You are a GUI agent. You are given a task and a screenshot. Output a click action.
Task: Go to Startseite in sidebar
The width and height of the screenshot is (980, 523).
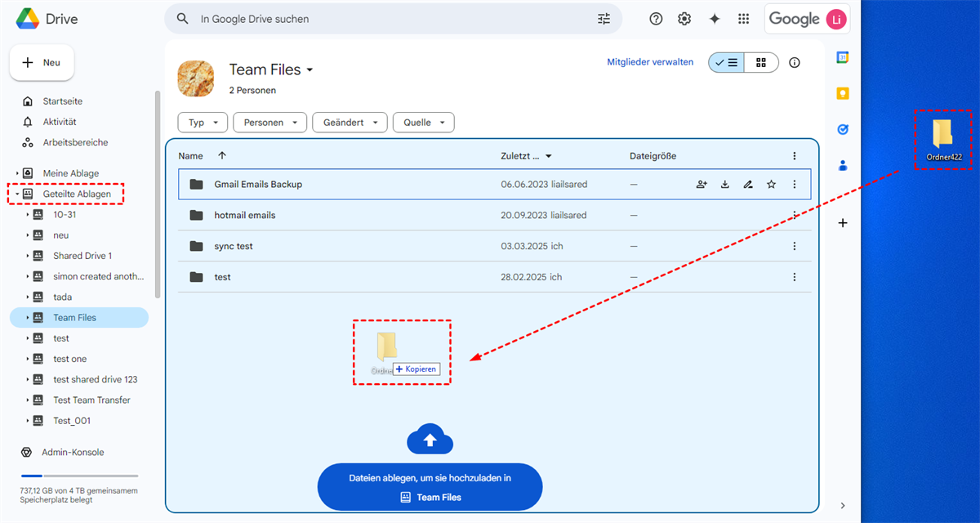tap(63, 101)
